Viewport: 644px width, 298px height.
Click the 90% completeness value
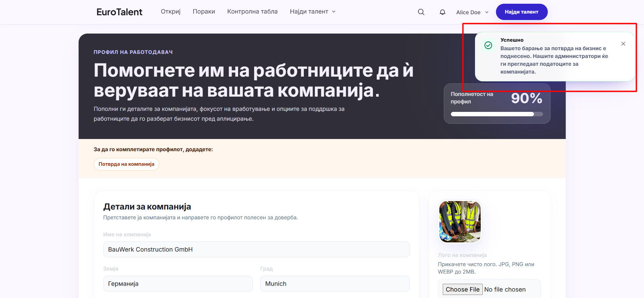(x=527, y=98)
